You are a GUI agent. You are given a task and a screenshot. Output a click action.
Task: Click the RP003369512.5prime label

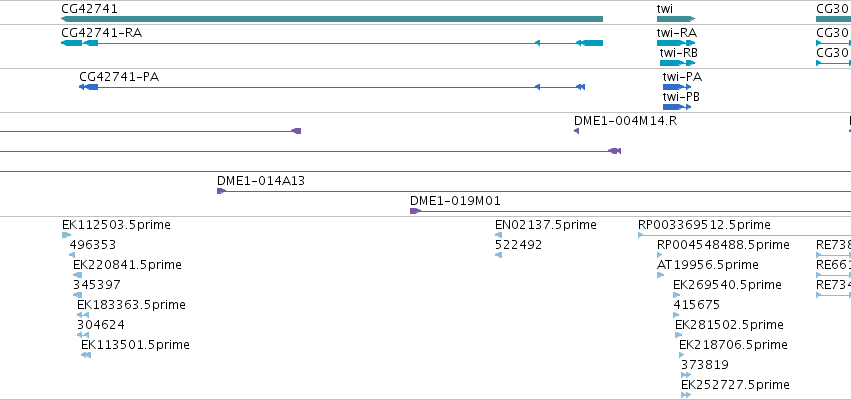coord(704,225)
